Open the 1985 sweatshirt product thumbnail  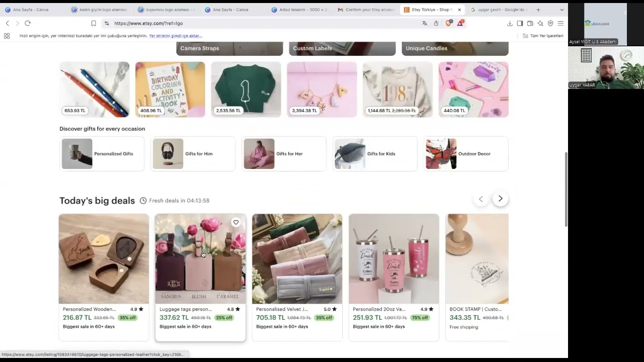[x=397, y=89]
